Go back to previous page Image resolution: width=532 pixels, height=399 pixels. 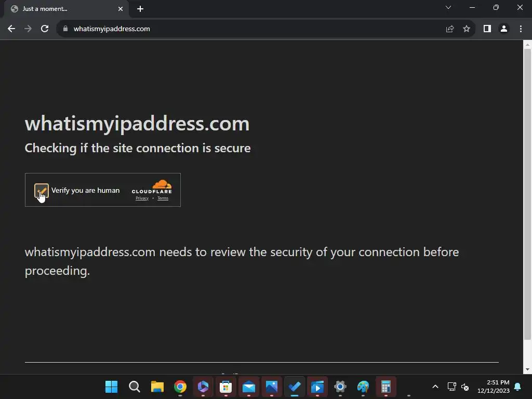pos(11,29)
